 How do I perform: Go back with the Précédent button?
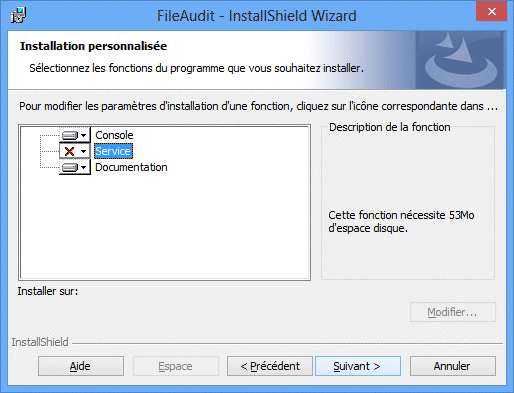(x=270, y=366)
